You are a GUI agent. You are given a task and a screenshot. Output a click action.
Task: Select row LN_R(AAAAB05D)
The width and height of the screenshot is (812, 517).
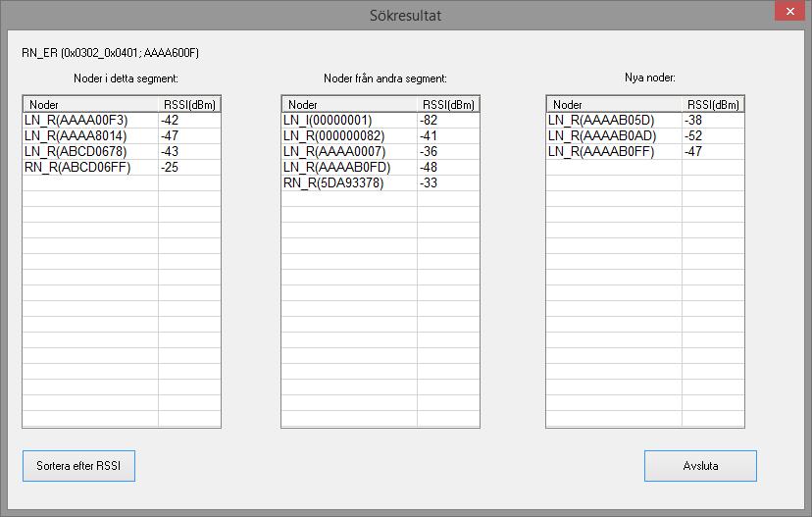point(645,121)
